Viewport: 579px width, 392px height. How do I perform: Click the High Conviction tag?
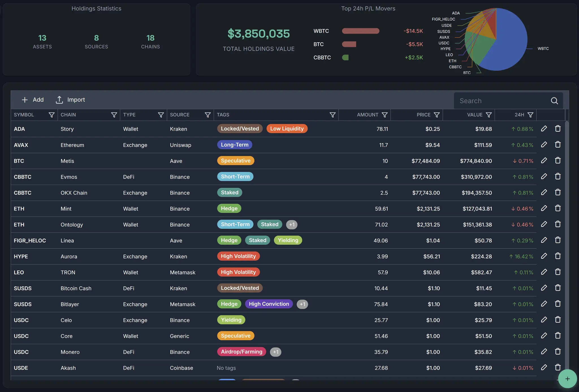pyautogui.click(x=269, y=304)
